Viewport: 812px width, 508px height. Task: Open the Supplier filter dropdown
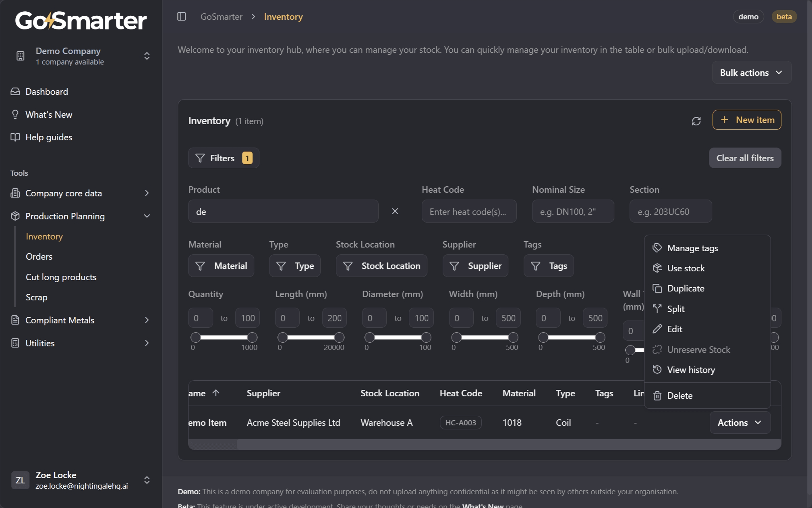tap(475, 266)
